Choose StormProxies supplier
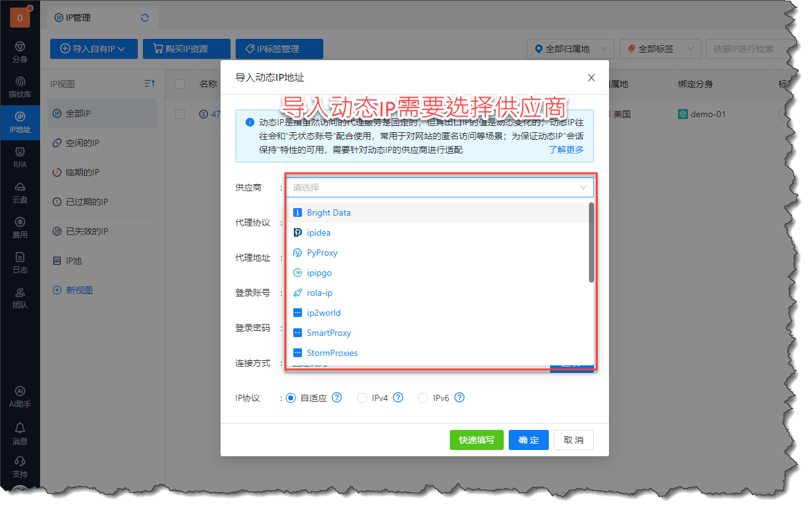This screenshot has width=812, height=512. [x=437, y=353]
